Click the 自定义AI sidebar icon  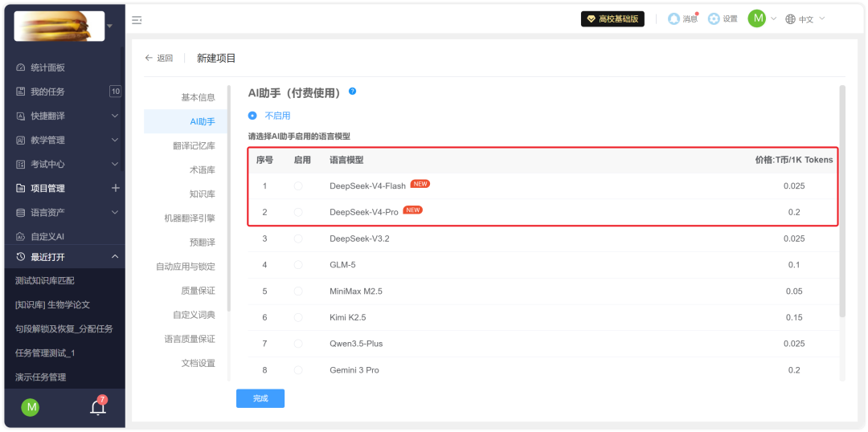(x=20, y=236)
